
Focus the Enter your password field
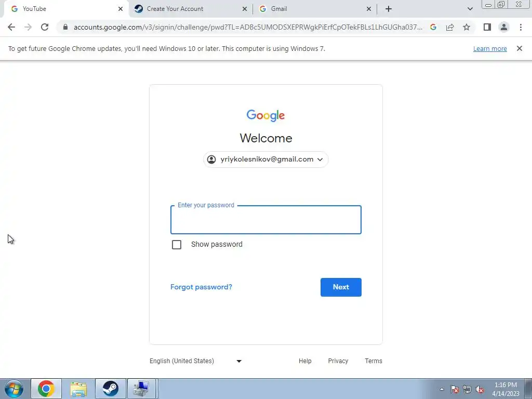pyautogui.click(x=265, y=220)
